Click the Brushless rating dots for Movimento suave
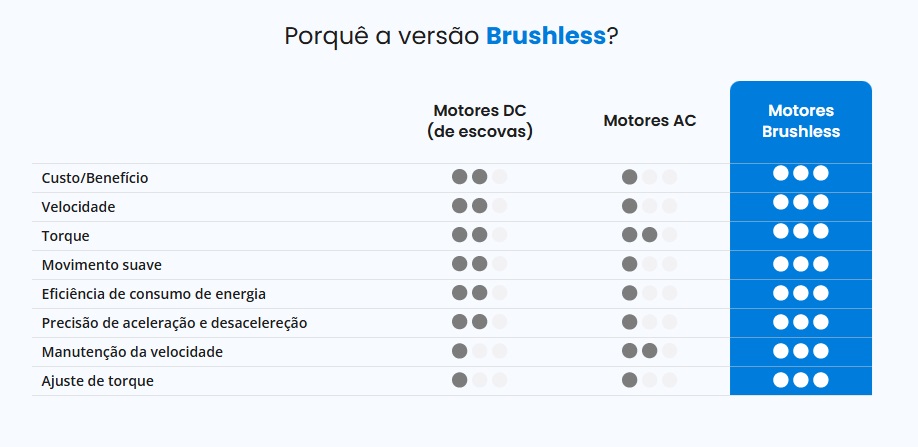The width and height of the screenshot is (918, 447). point(800,265)
